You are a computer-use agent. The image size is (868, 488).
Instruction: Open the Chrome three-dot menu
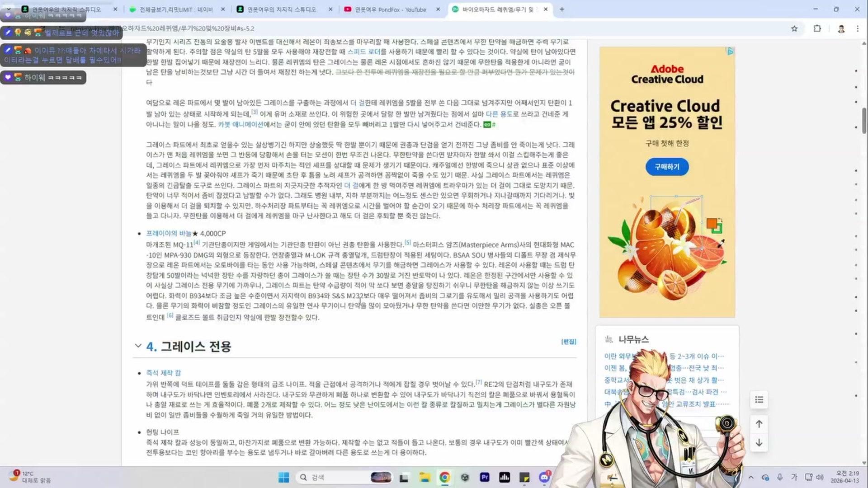[x=858, y=28]
